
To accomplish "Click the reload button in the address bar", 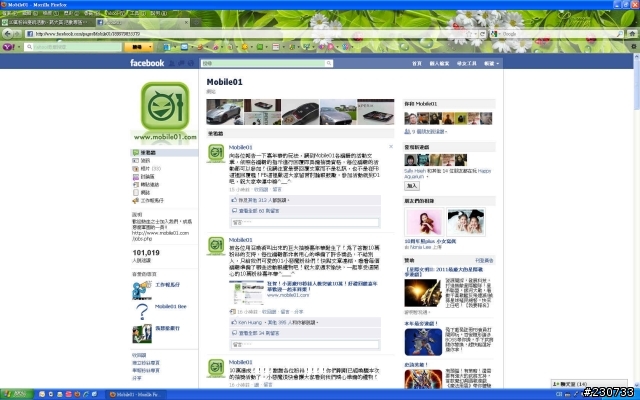I will click(x=482, y=34).
